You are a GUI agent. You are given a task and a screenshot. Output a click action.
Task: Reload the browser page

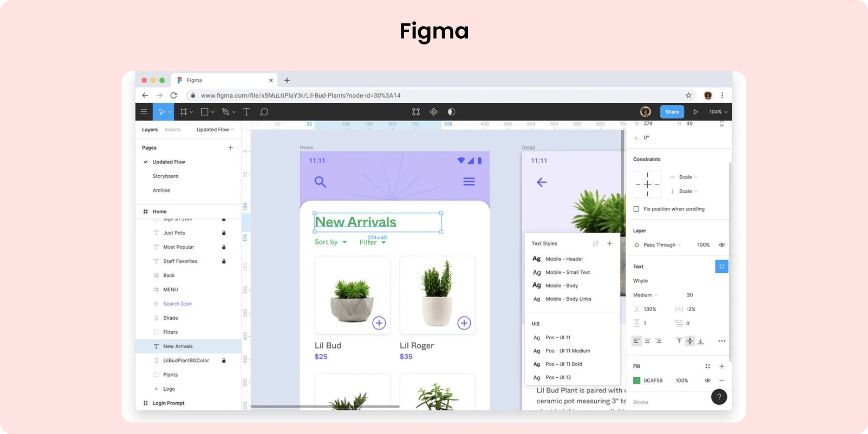174,95
